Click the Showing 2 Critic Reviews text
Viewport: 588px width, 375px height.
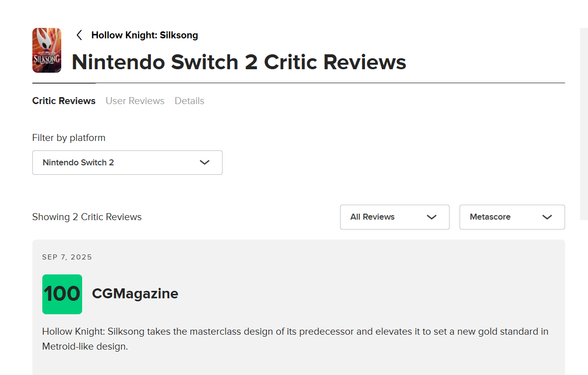pos(87,217)
